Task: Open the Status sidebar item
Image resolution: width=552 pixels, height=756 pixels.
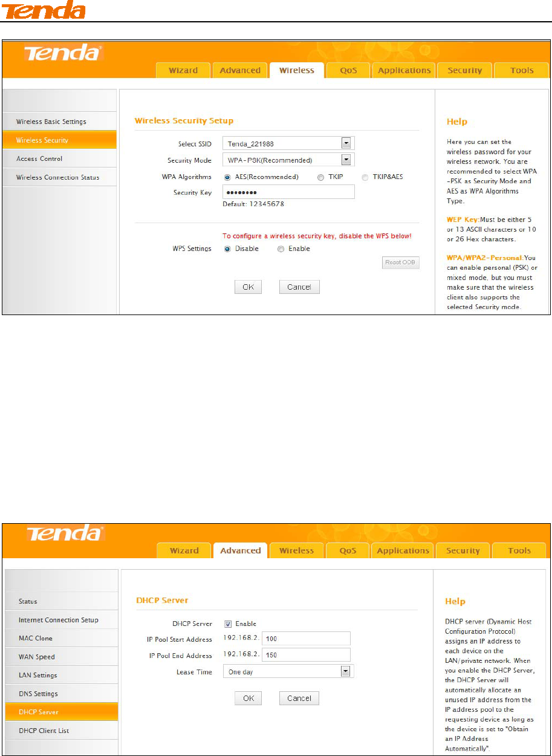Action: point(61,601)
